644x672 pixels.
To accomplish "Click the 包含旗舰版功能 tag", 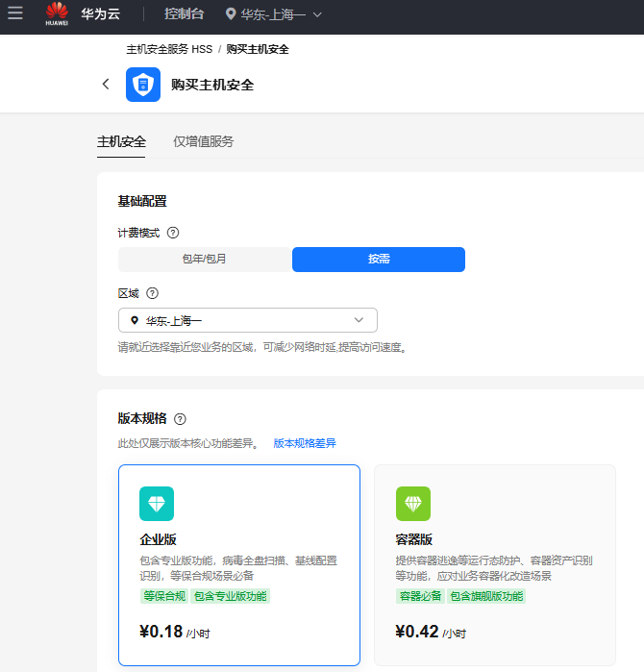I will 486,596.
